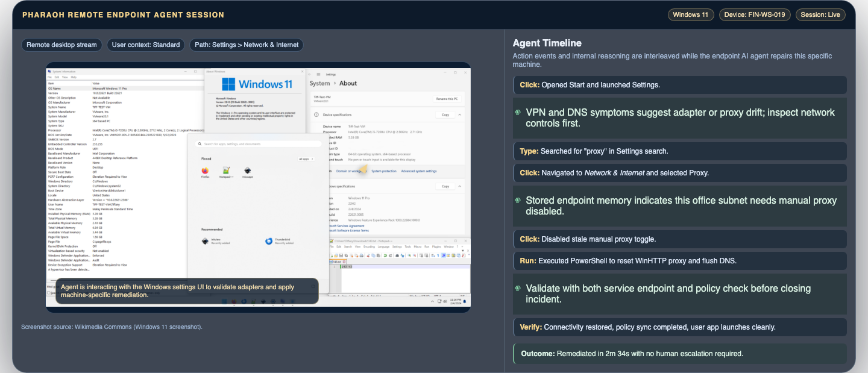868x373 pixels.
Task: Open the notification bell in system tray
Action: 465,301
